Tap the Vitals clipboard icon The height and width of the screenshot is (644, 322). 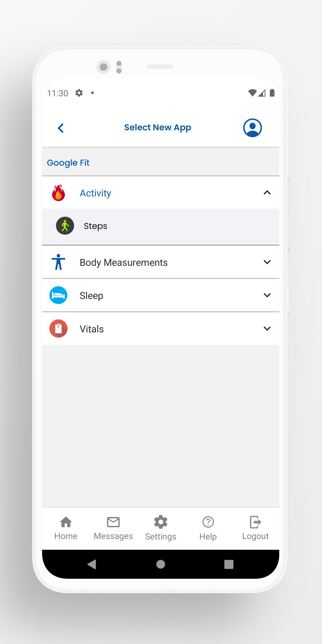[58, 329]
